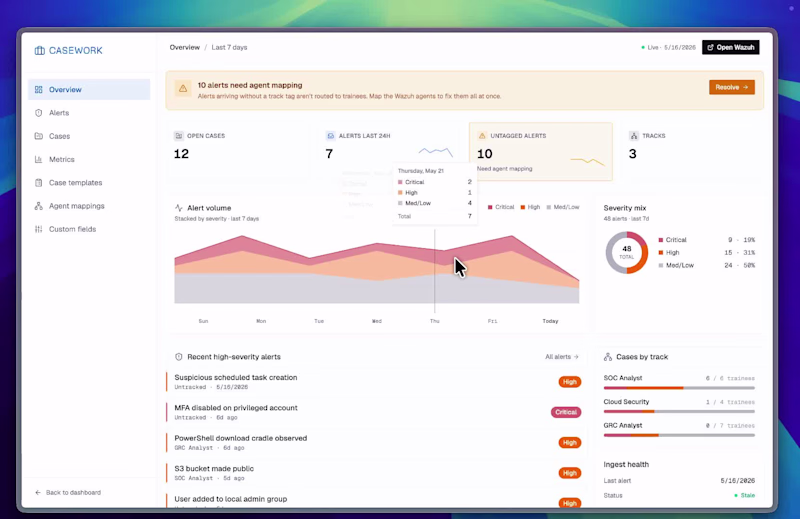Click the shield icon beside Recent high-severity alerts

tap(179, 357)
